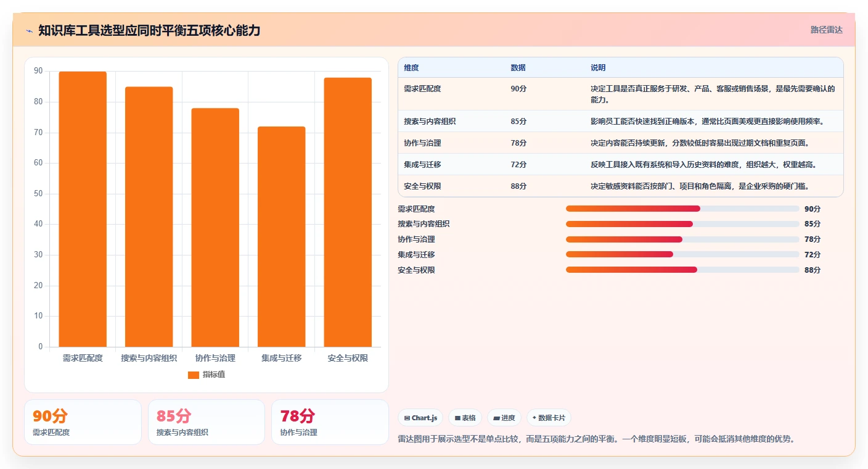This screenshot has width=868, height=469.
Task: Click the 指标值 orange legend swatch
Action: pos(194,375)
